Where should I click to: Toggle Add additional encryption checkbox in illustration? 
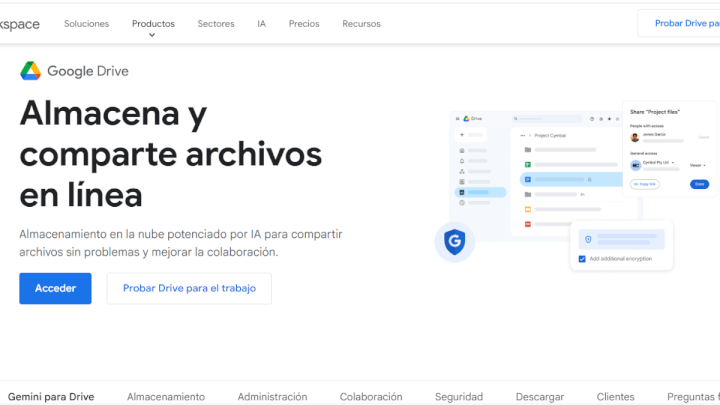click(x=582, y=259)
